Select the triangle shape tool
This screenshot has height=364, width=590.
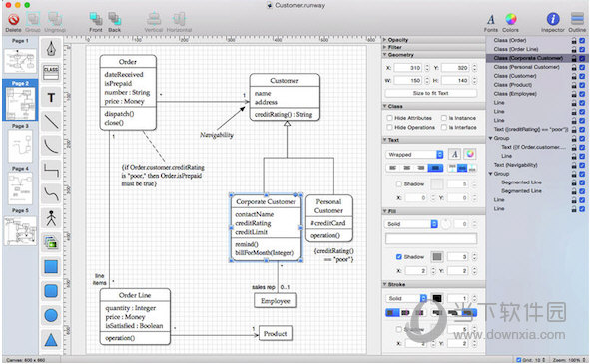point(51,339)
